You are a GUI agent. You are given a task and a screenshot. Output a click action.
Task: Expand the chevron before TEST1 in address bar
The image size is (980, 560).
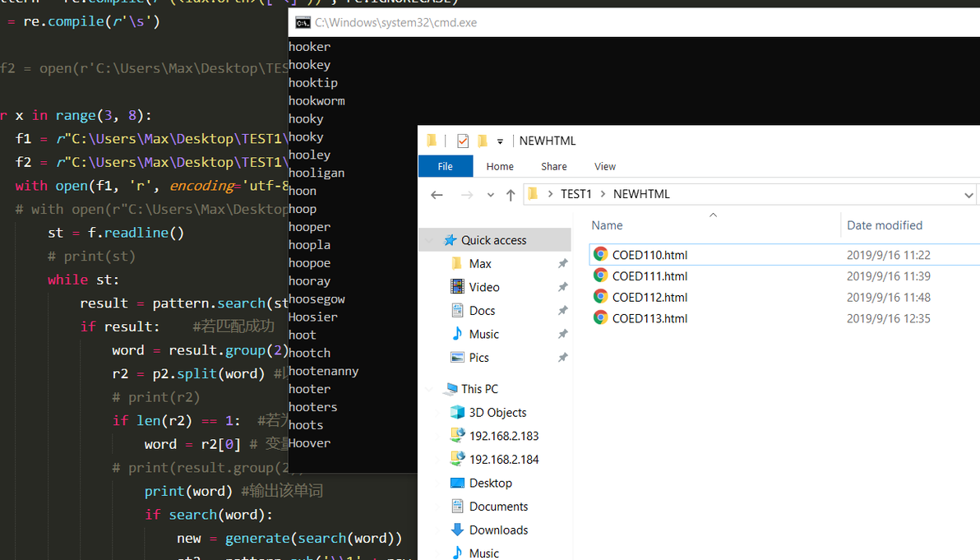click(550, 194)
